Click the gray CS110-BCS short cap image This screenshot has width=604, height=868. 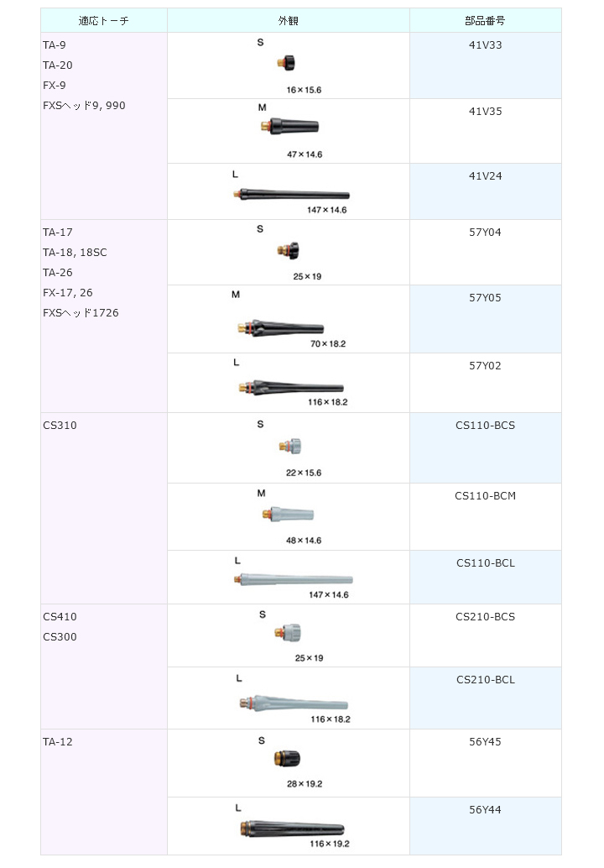tap(290, 447)
